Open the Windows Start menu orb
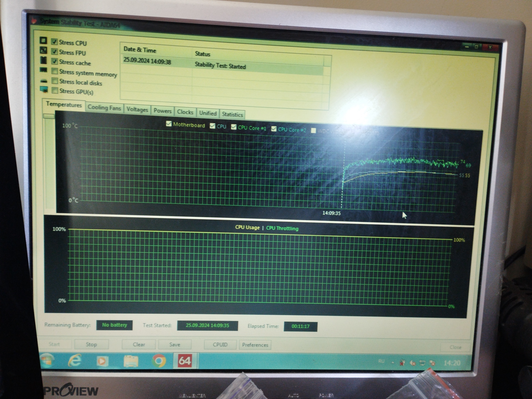The height and width of the screenshot is (399, 532). (x=47, y=360)
